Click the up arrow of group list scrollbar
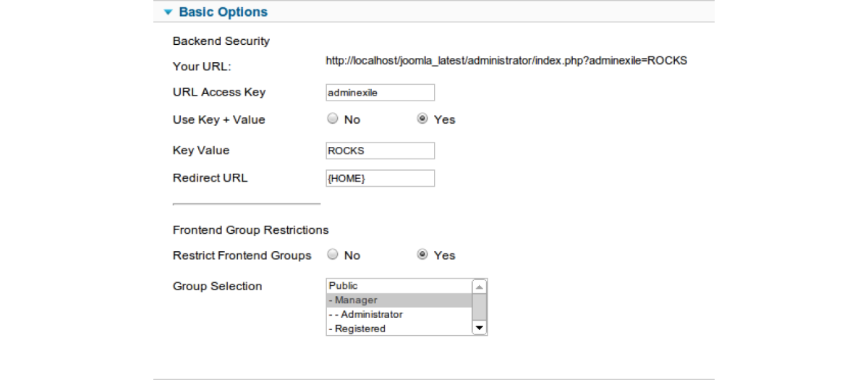Viewport: 868px width, 380px height. (x=479, y=287)
